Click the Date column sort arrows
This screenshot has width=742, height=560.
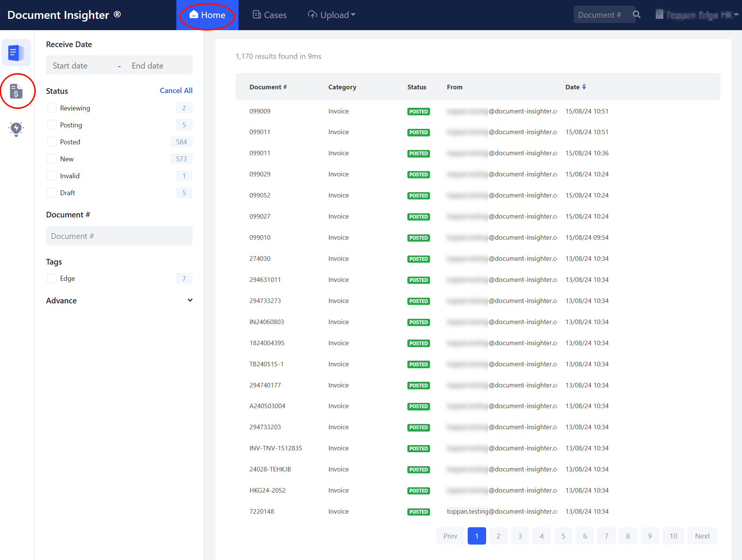pyautogui.click(x=584, y=87)
